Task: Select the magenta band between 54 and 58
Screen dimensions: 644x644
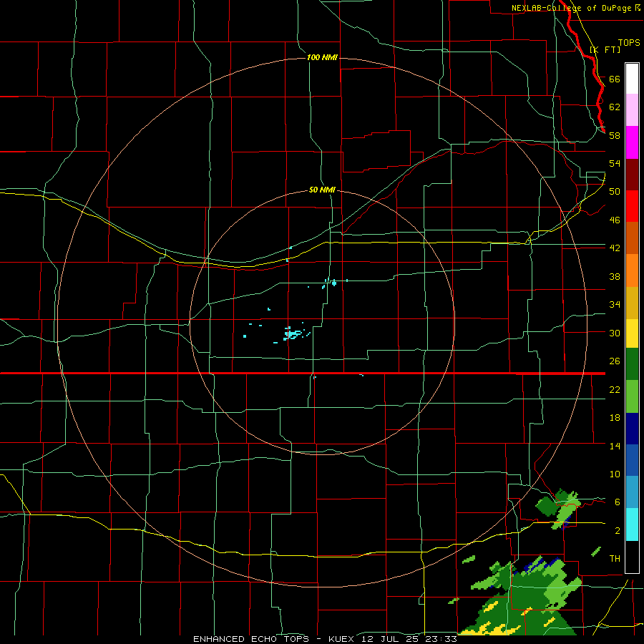Action: point(632,142)
